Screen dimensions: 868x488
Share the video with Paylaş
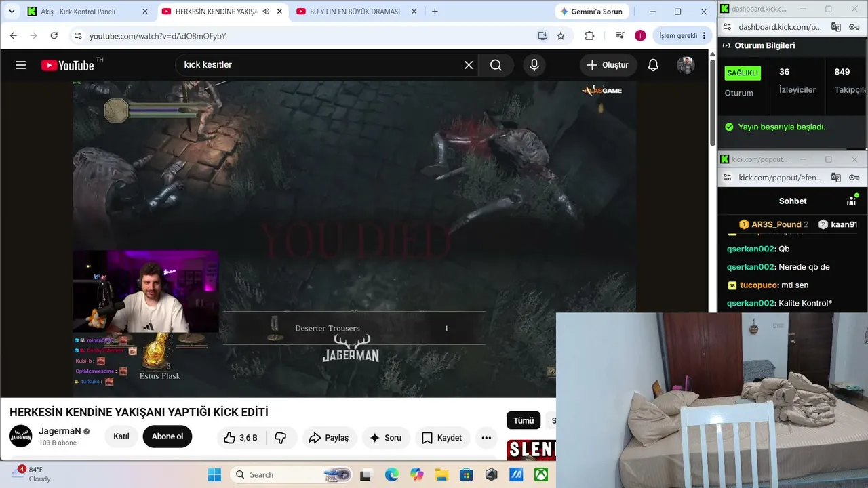(329, 438)
